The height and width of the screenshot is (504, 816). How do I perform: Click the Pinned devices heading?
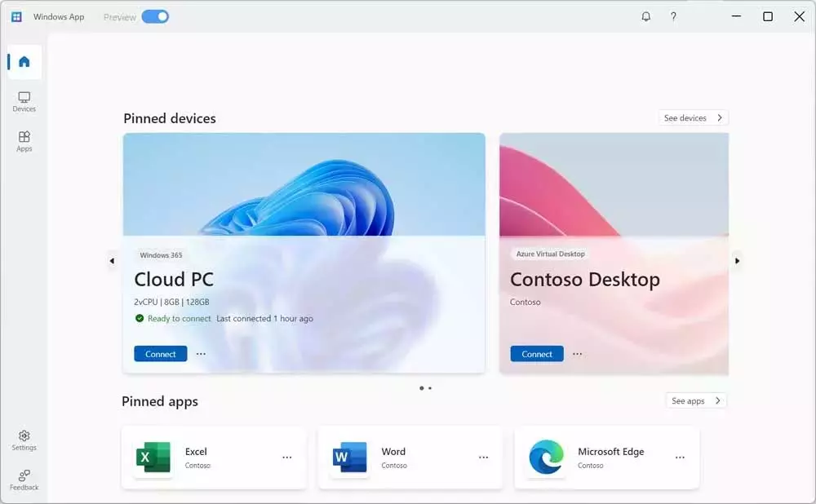tap(170, 118)
